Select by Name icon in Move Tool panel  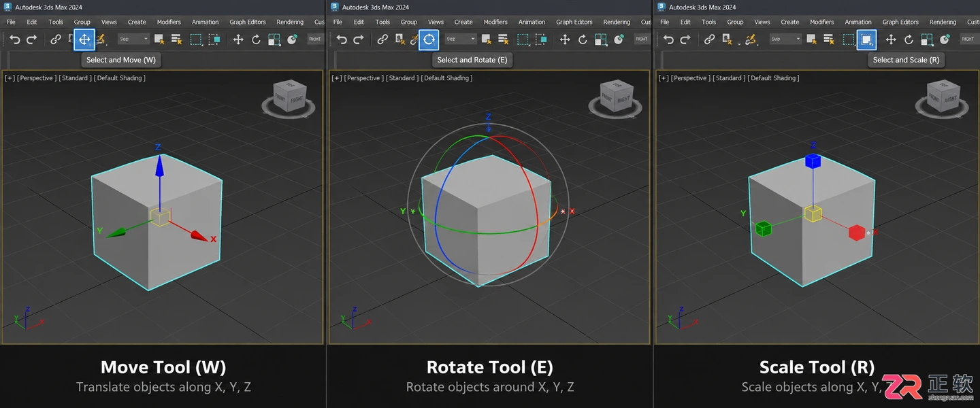point(176,39)
